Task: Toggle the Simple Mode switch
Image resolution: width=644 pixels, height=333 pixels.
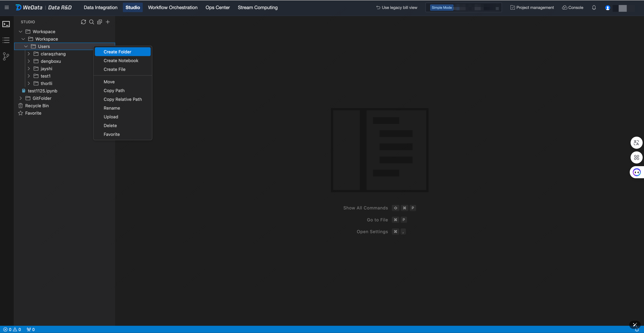Action: point(442,8)
